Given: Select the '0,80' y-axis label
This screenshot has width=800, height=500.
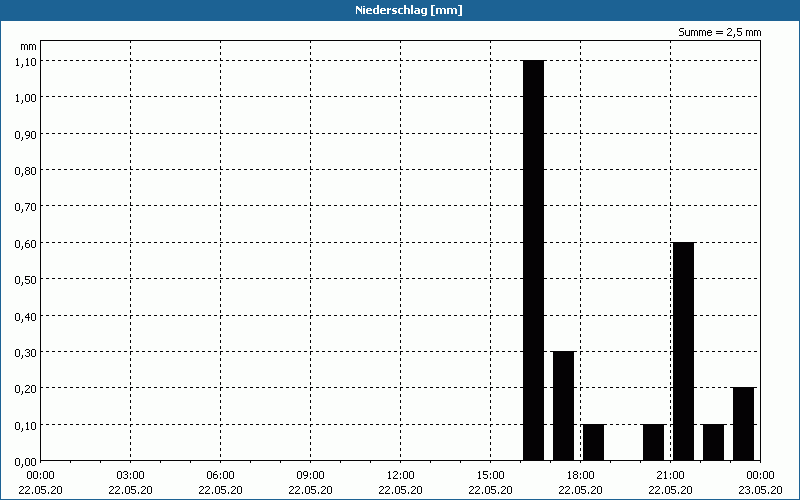Looking at the screenshot, I should click(x=26, y=170).
